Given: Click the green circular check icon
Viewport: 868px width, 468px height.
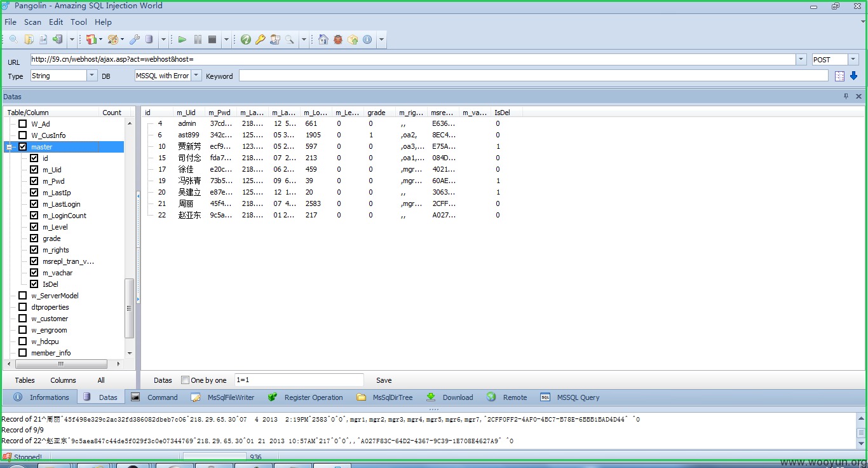Looking at the screenshot, I should (246, 39).
